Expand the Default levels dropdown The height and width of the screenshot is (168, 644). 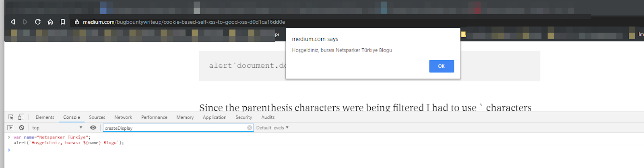[272, 128]
